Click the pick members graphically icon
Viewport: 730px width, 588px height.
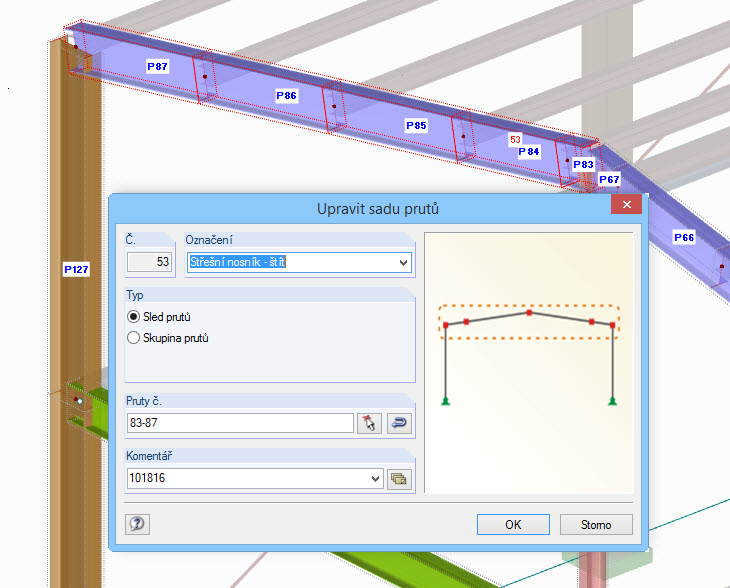click(369, 423)
